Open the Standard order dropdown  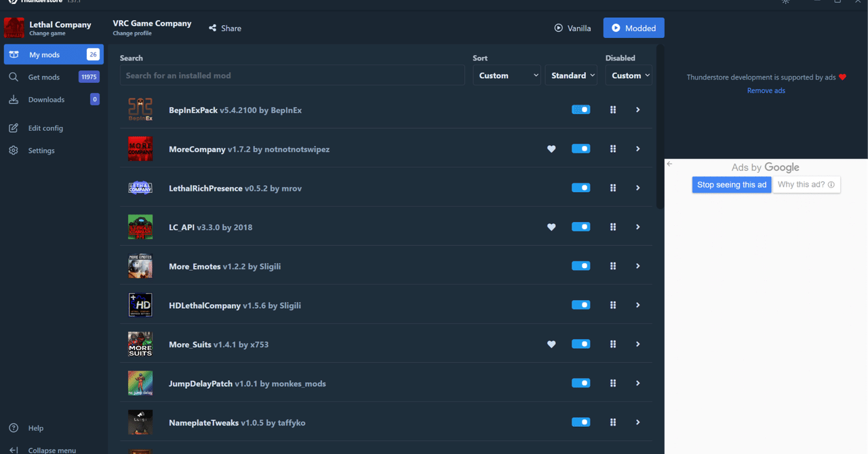point(571,75)
